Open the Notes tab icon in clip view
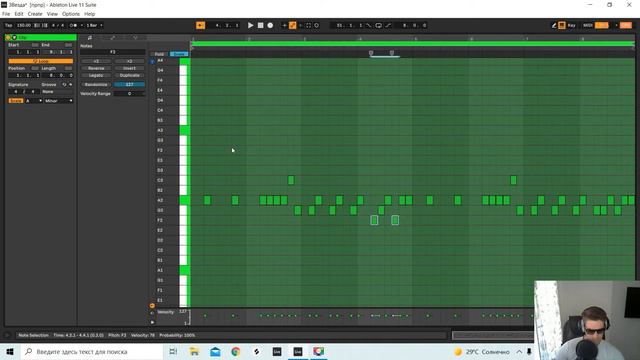Image resolution: width=640 pixels, height=360 pixels. click(90, 38)
